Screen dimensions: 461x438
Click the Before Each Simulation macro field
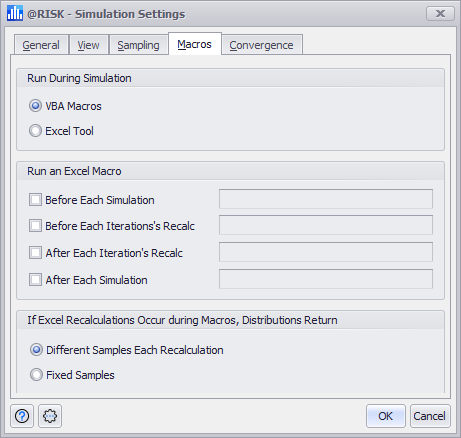(x=326, y=199)
